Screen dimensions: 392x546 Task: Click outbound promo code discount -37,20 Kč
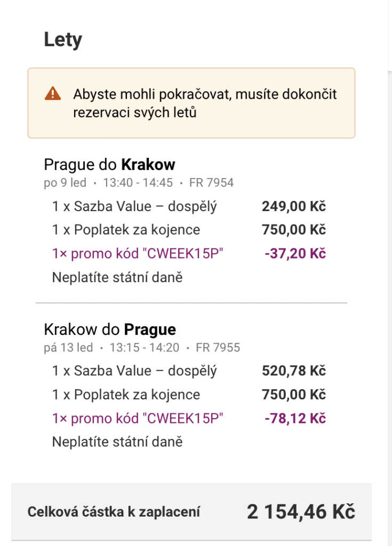[x=295, y=253]
